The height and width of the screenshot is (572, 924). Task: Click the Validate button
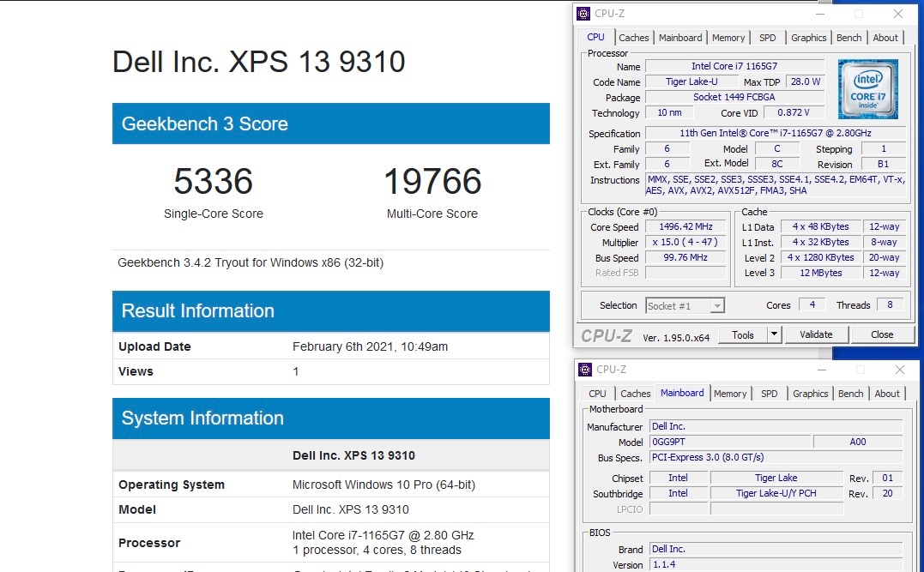(x=816, y=334)
